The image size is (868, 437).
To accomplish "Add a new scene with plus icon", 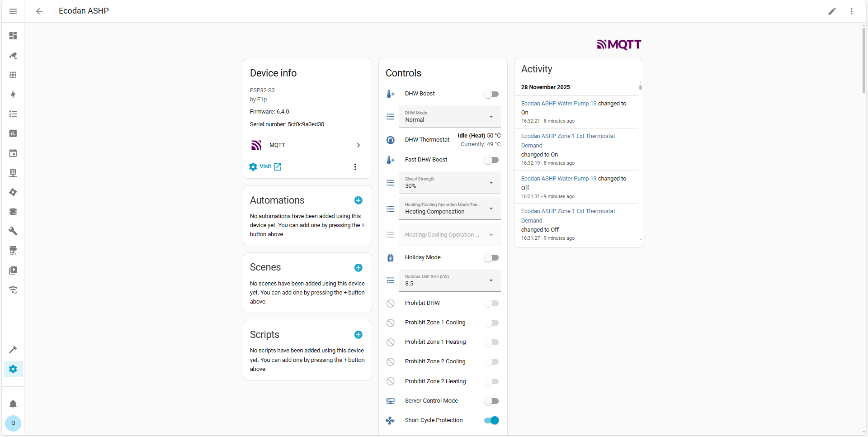I will point(358,268).
